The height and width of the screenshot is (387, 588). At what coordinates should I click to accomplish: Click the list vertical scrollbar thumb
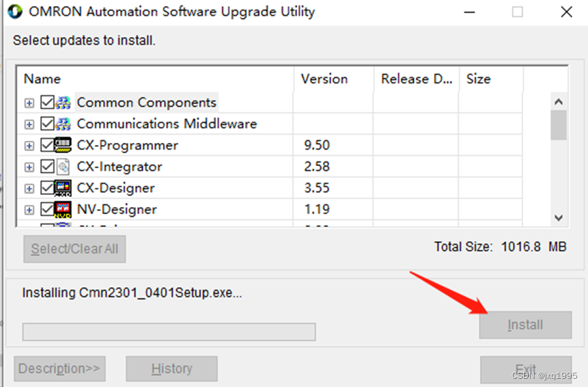point(559,125)
